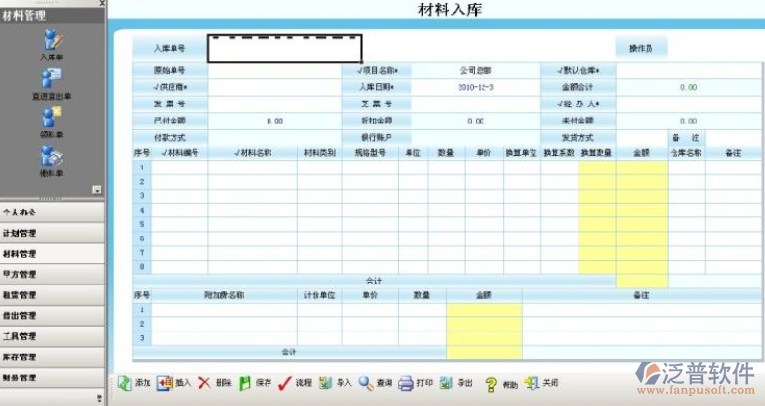Open the 计划管理 module
765x406 pixels.
(x=52, y=233)
